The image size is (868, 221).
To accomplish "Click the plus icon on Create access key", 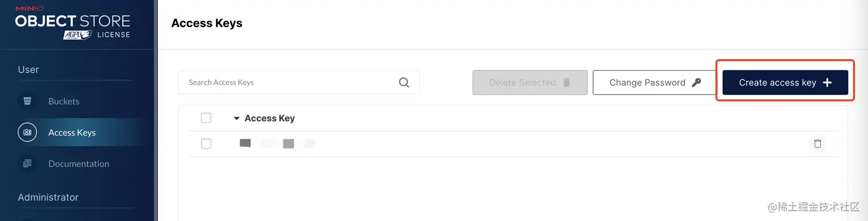I will click(x=827, y=83).
